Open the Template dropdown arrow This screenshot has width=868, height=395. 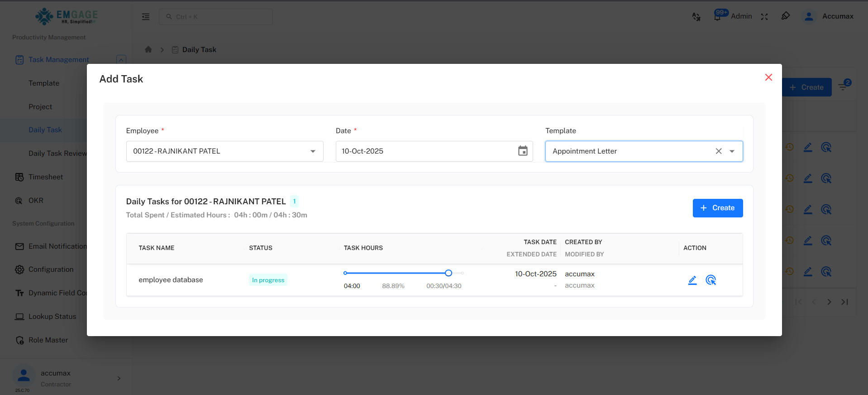pyautogui.click(x=732, y=151)
